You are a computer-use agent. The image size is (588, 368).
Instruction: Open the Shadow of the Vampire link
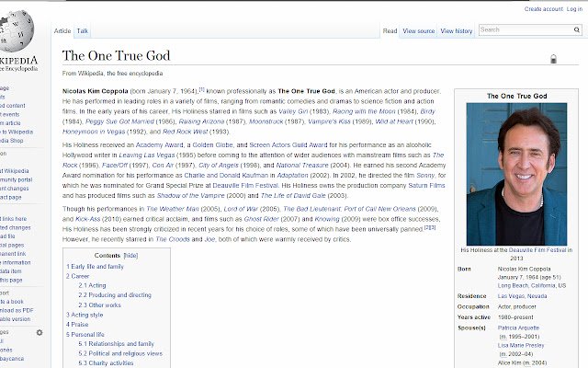click(x=190, y=196)
